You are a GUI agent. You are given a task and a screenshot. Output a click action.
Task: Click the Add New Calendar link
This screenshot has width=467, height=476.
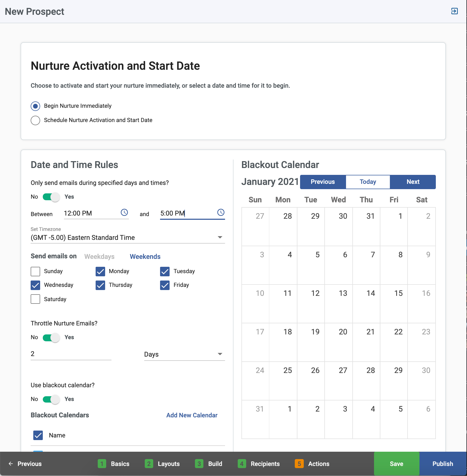click(x=192, y=415)
